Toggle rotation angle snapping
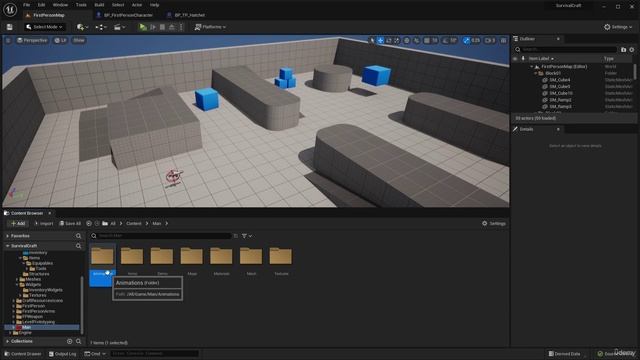Screen dimensions: 640x360 pos(445,40)
